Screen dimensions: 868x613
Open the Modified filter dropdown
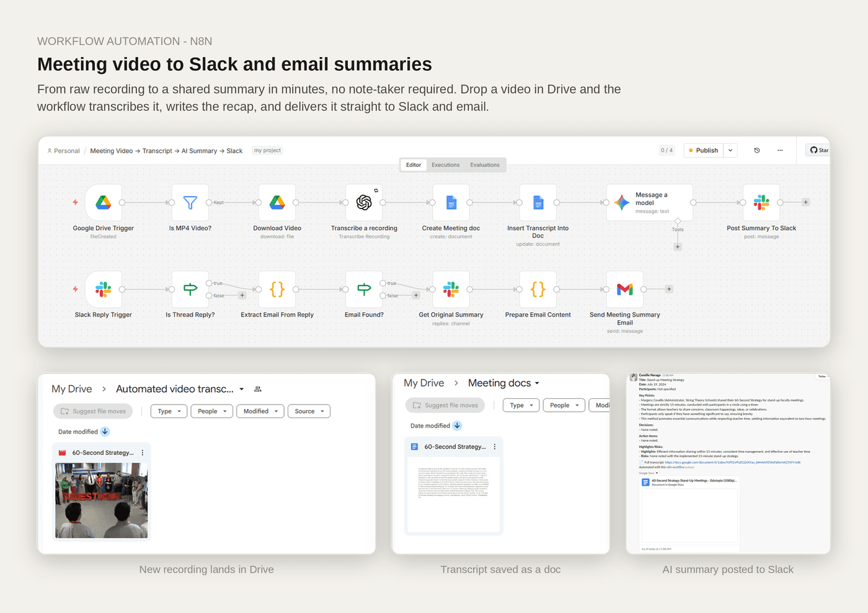(260, 411)
